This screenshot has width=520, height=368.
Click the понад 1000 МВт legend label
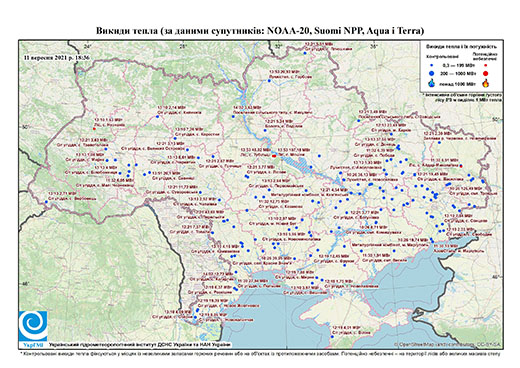[459, 83]
